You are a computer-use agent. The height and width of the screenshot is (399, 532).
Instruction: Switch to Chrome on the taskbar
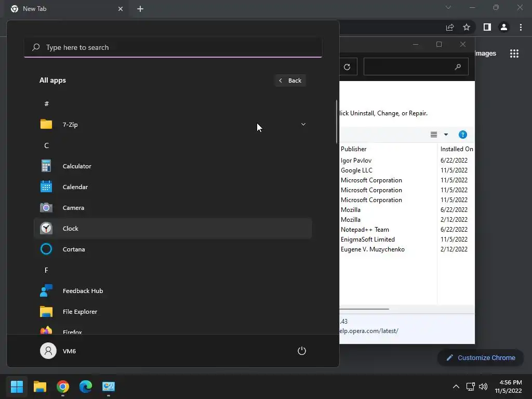pyautogui.click(x=63, y=387)
